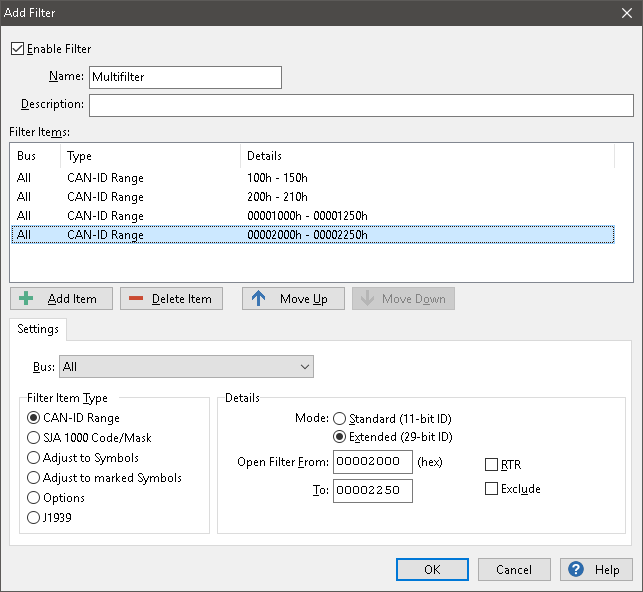Click the red minus Delete Item icon
This screenshot has width=643, height=592.
pos(136,299)
